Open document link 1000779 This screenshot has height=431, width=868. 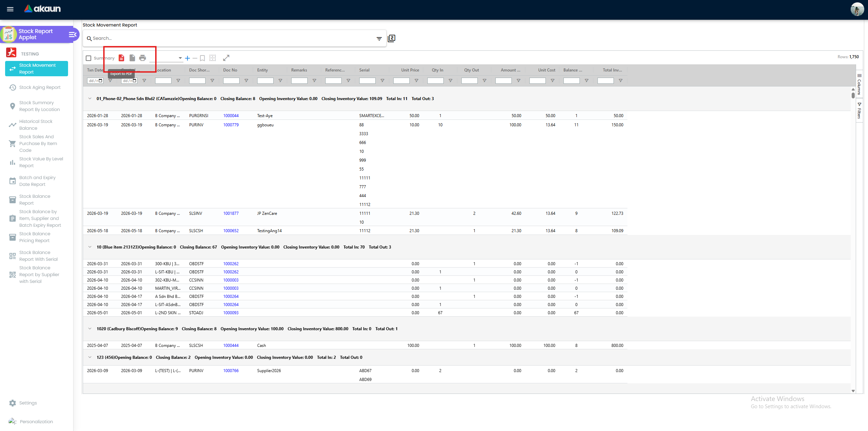[231, 125]
